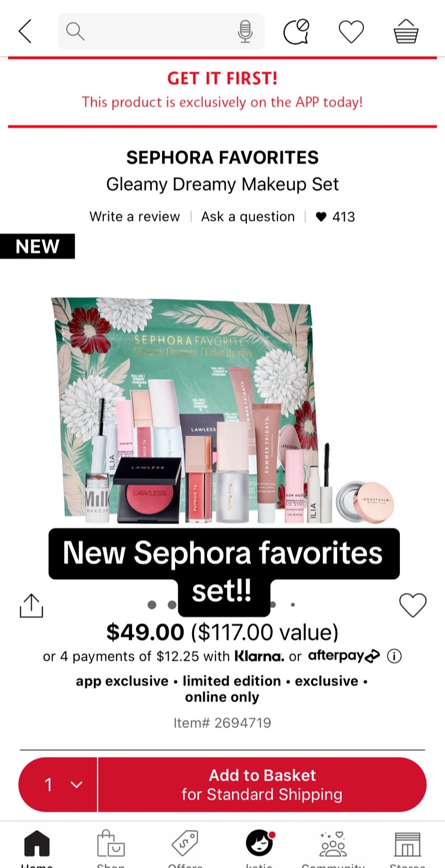The image size is (445, 868).
Task: Open the Klarna/Afterpay info icon
Action: click(x=394, y=656)
